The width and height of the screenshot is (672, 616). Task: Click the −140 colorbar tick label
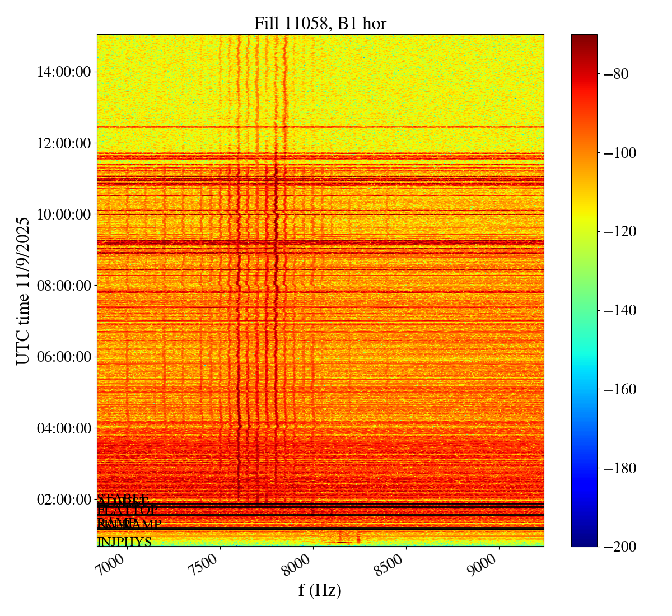coord(618,310)
